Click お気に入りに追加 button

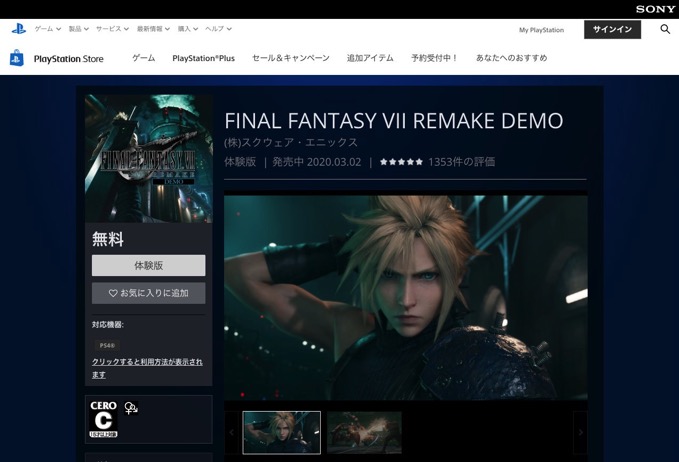(149, 293)
